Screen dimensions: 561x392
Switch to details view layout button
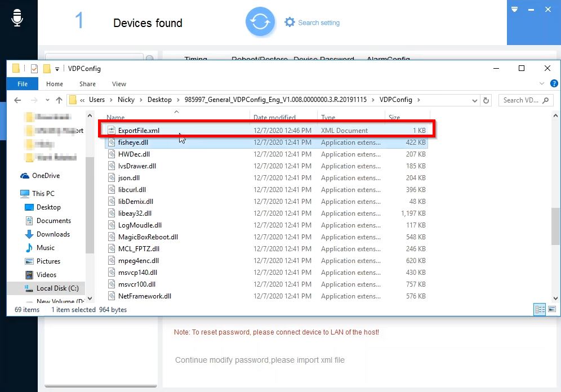(540, 309)
